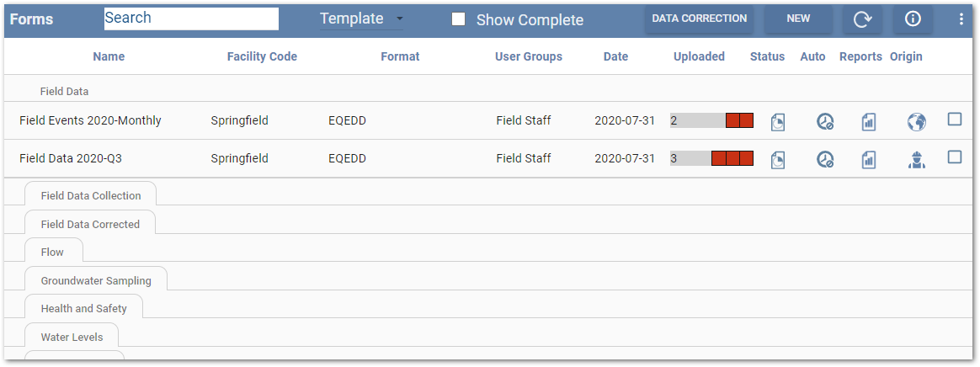Click upload progress bar for Field Data 2020-Q3
The image size is (980, 367).
[x=711, y=158]
